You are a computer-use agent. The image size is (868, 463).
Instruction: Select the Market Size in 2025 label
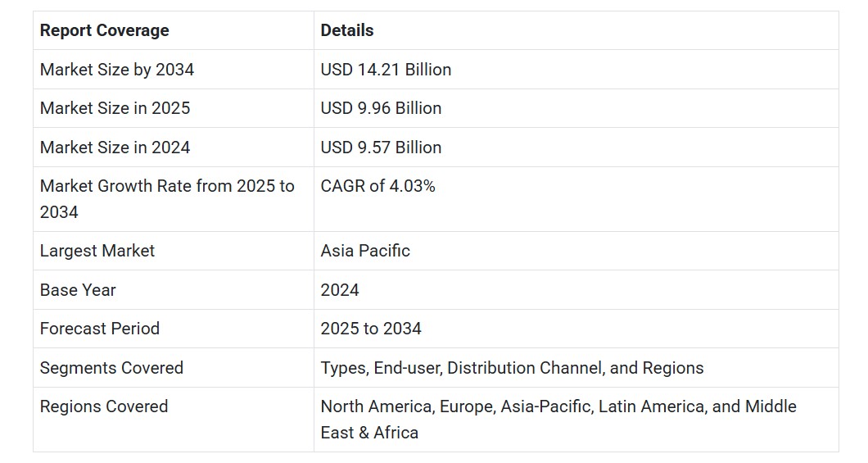[115, 108]
